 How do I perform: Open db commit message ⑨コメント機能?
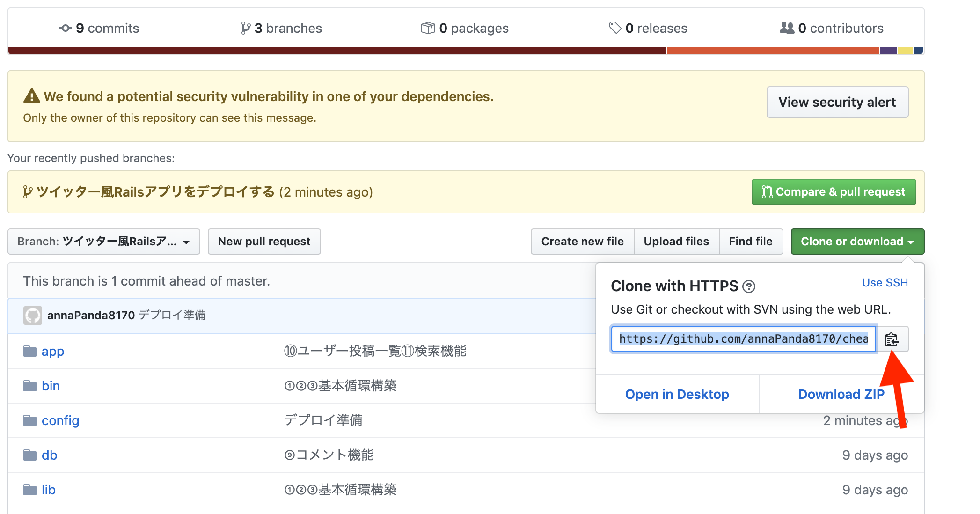(x=329, y=455)
